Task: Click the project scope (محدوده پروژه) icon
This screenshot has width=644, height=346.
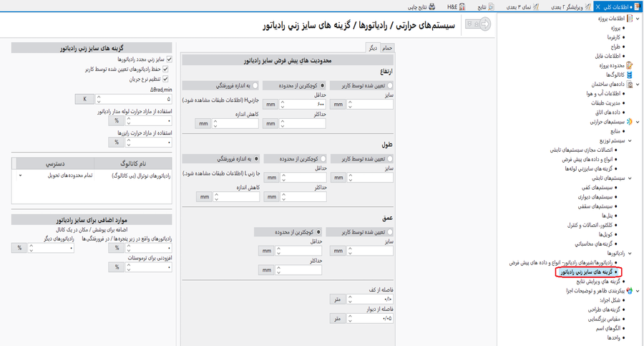Action: (630, 65)
